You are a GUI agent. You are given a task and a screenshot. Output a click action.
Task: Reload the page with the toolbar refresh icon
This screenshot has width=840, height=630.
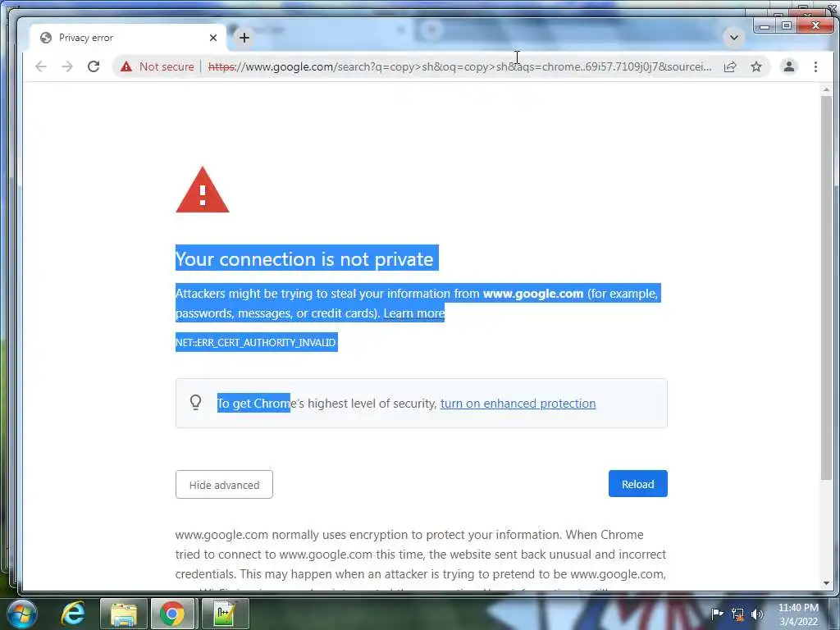pos(94,66)
